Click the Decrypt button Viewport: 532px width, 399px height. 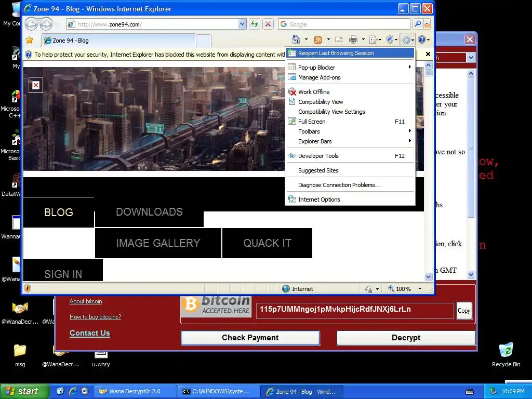406,338
